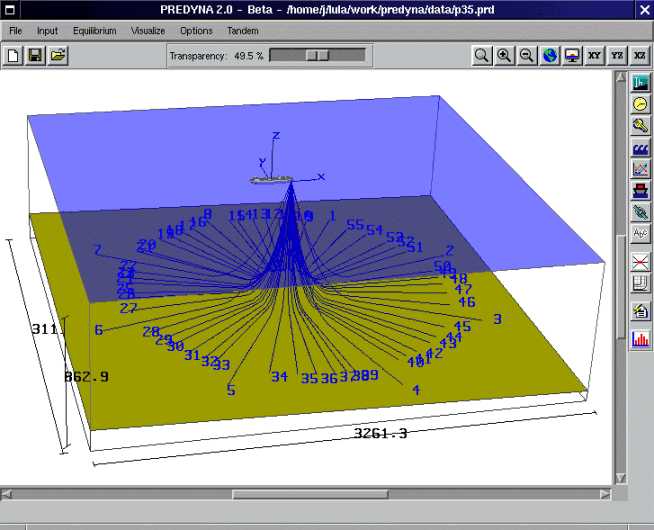This screenshot has width=654, height=530.
Task: Click the vertical scrollbar down arrow
Action: pyautogui.click(x=621, y=478)
